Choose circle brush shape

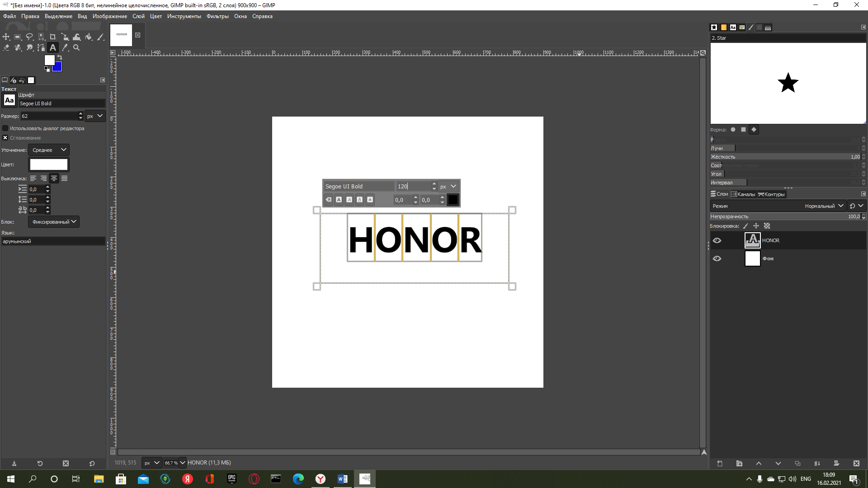click(733, 130)
